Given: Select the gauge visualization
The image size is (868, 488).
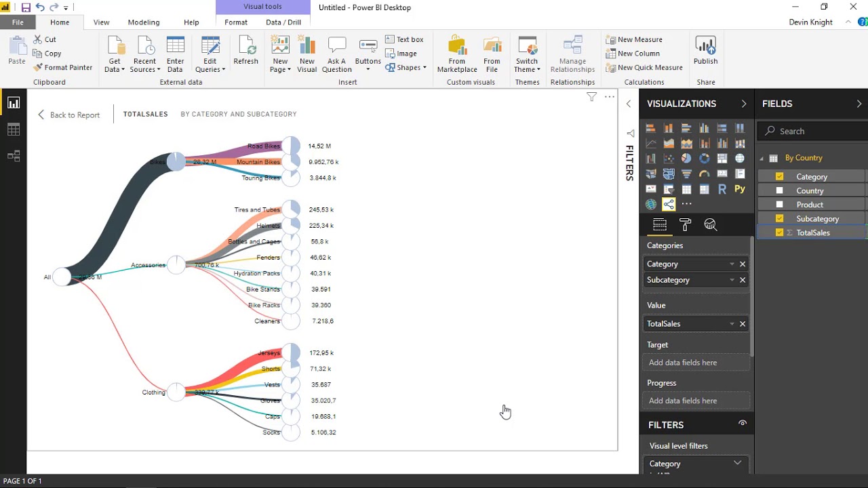Looking at the screenshot, I should [x=705, y=174].
